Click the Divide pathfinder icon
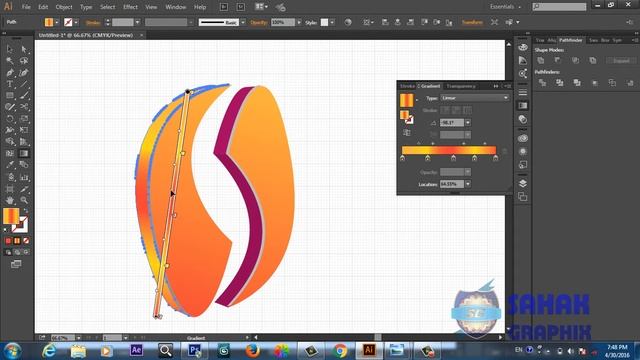Screen dimensions: 640x360 [542, 83]
